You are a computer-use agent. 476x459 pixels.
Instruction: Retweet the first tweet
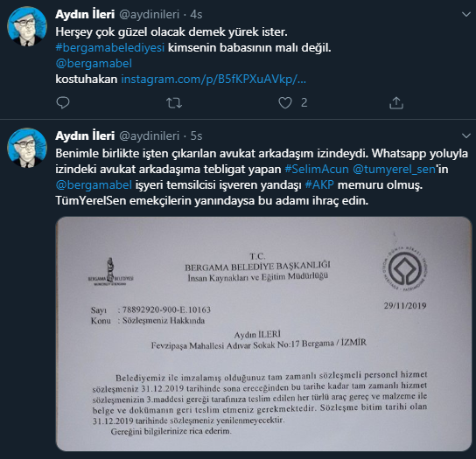[x=174, y=103]
